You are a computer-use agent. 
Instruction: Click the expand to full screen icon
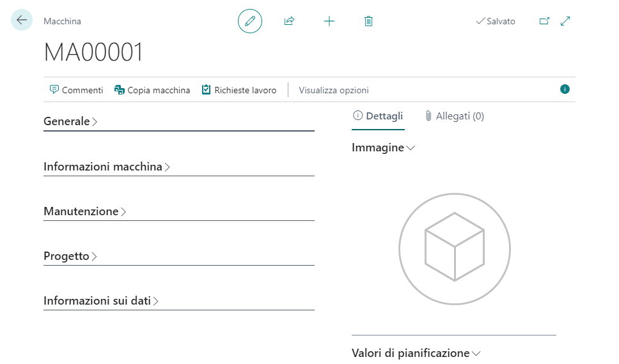pos(565,21)
